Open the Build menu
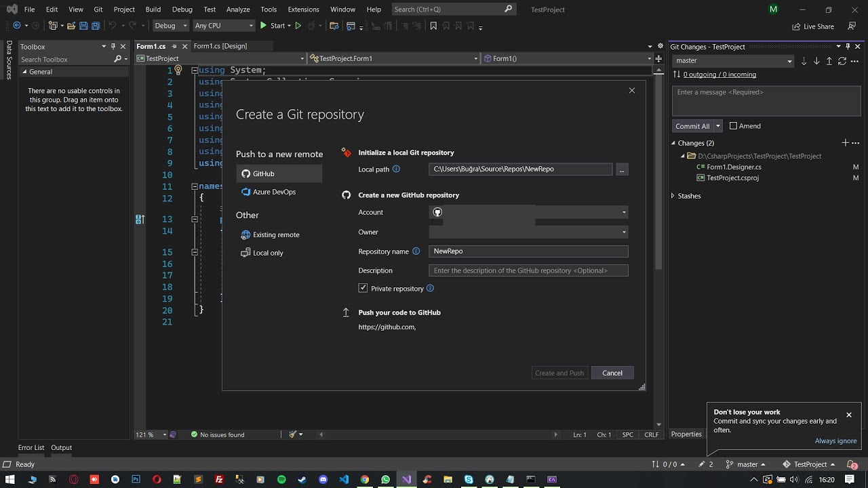The height and width of the screenshot is (488, 868). click(153, 9)
